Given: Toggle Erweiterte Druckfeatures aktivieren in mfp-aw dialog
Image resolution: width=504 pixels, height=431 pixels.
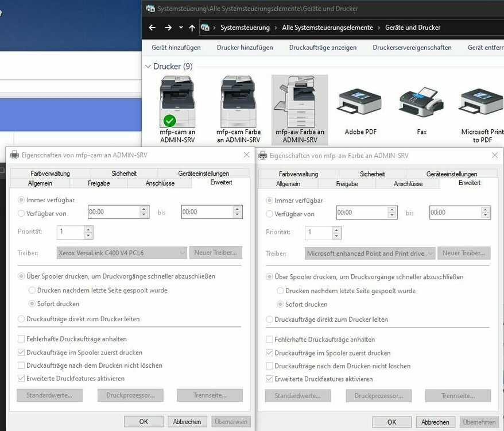Looking at the screenshot, I should point(270,379).
